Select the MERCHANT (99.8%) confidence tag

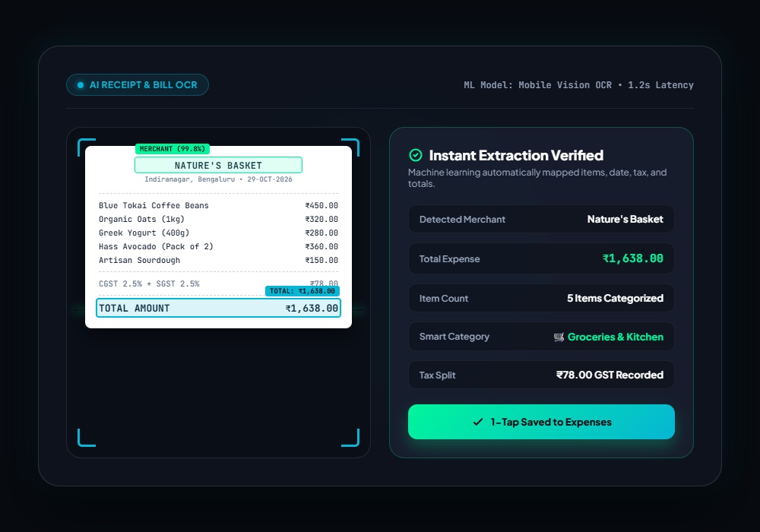coord(172,149)
